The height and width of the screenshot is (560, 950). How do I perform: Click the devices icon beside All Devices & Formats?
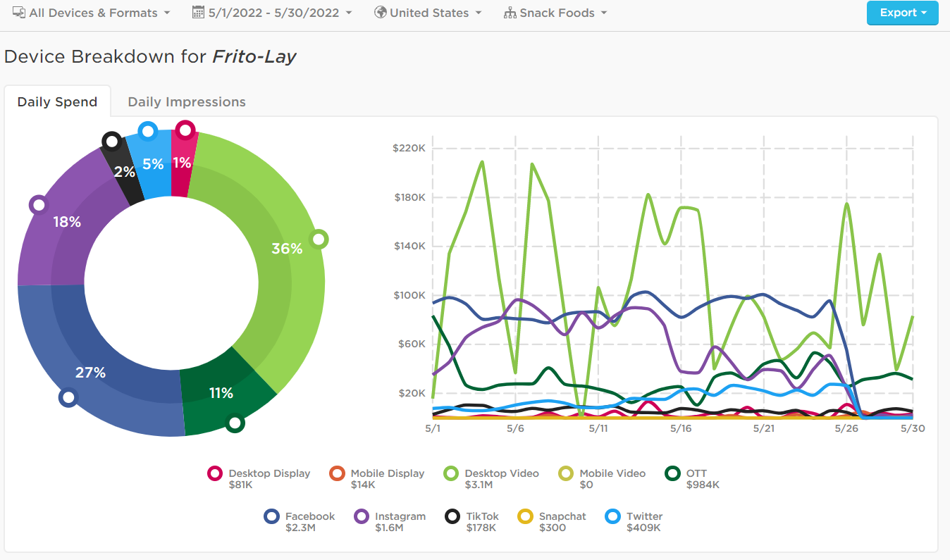coord(19,13)
